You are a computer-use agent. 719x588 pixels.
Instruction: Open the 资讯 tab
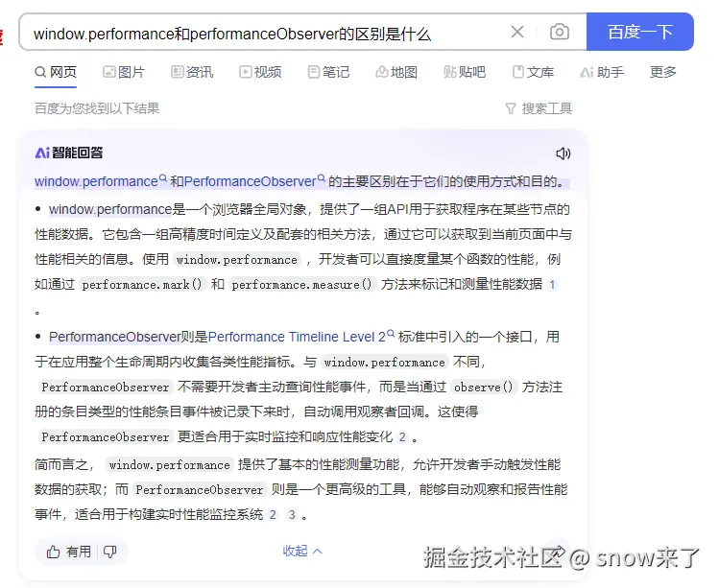coord(192,72)
